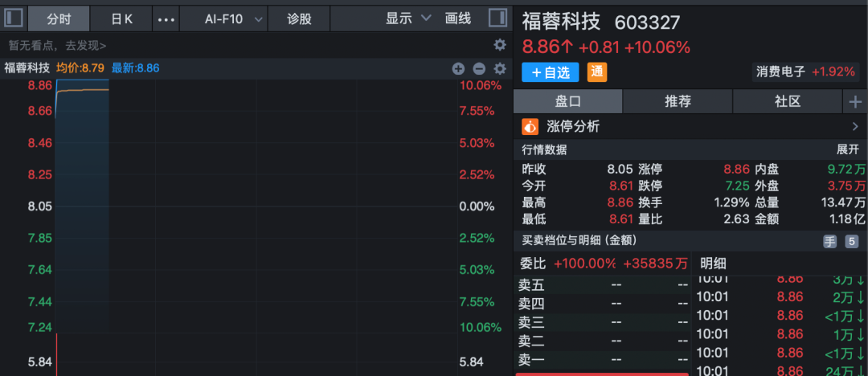Click the 金额 value 1.18亿
The image size is (868, 376).
click(846, 219)
